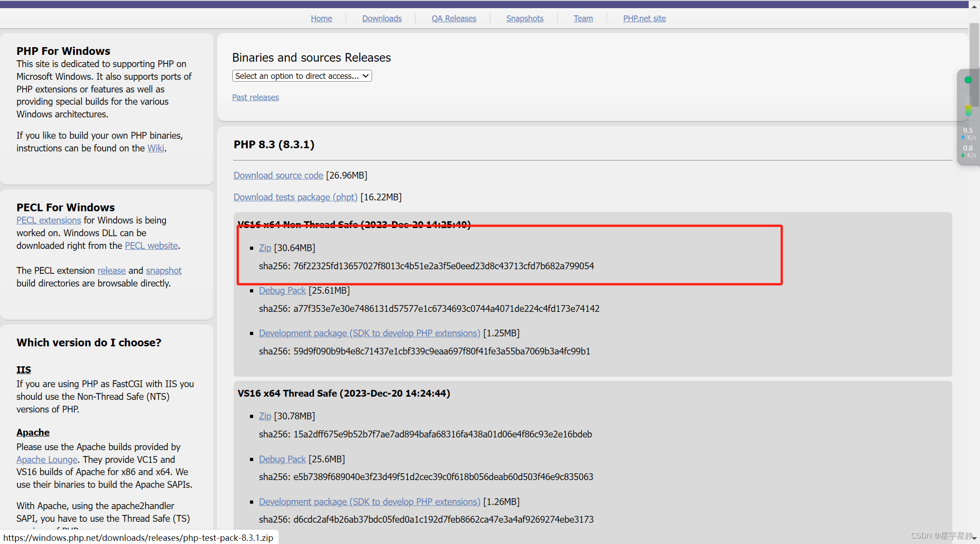Image resolution: width=980 pixels, height=544 pixels.
Task: Open the Past releases link
Action: pyautogui.click(x=255, y=97)
